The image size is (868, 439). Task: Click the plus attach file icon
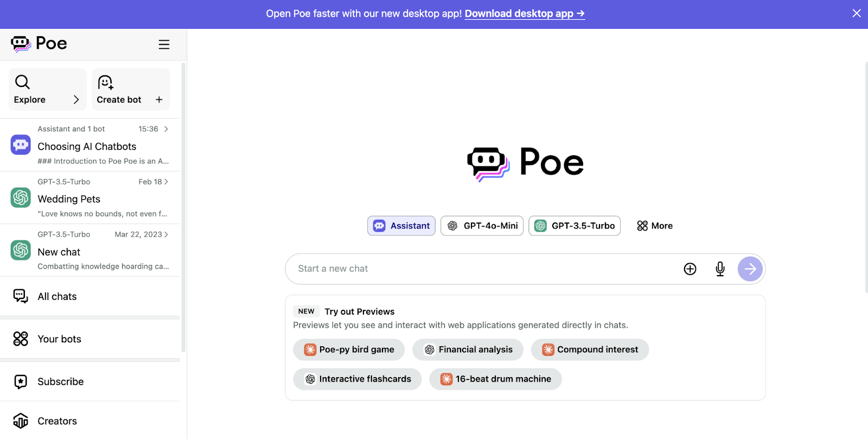coord(690,269)
